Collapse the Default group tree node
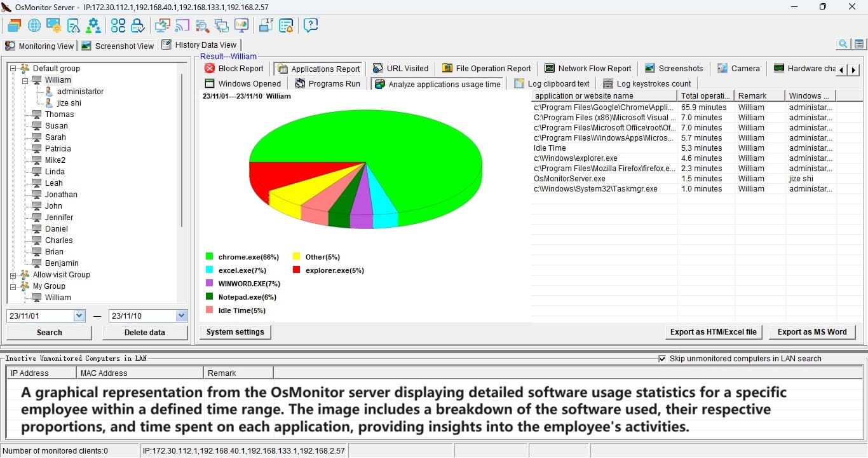868x458 pixels. [13, 69]
